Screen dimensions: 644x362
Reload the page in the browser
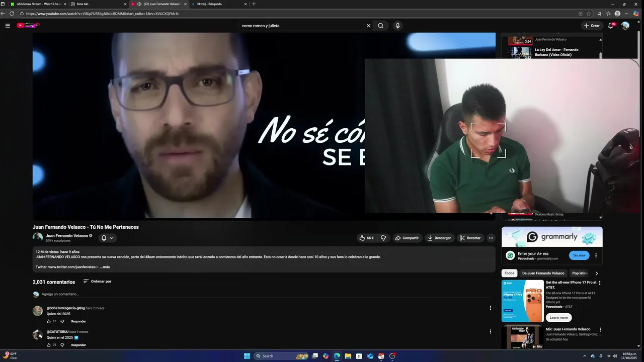[x=12, y=14]
